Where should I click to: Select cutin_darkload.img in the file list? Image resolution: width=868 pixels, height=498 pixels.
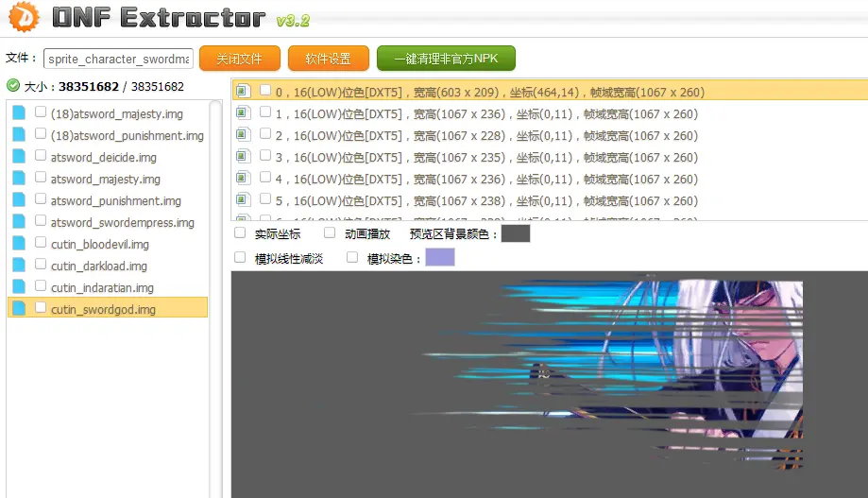tap(99, 266)
